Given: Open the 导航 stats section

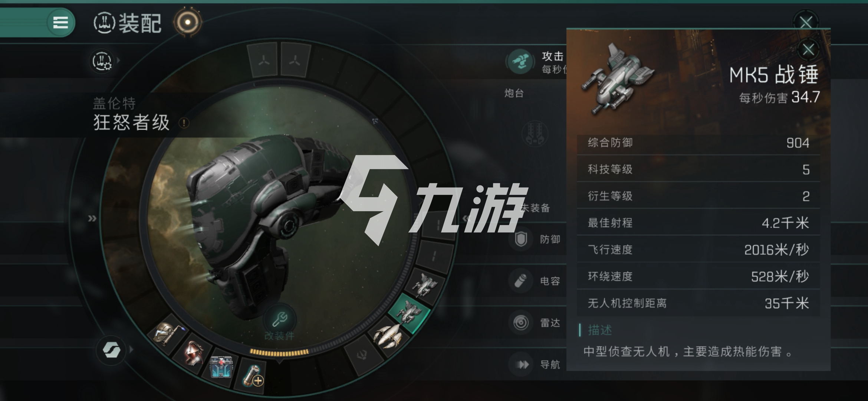Looking at the screenshot, I should tap(537, 364).
